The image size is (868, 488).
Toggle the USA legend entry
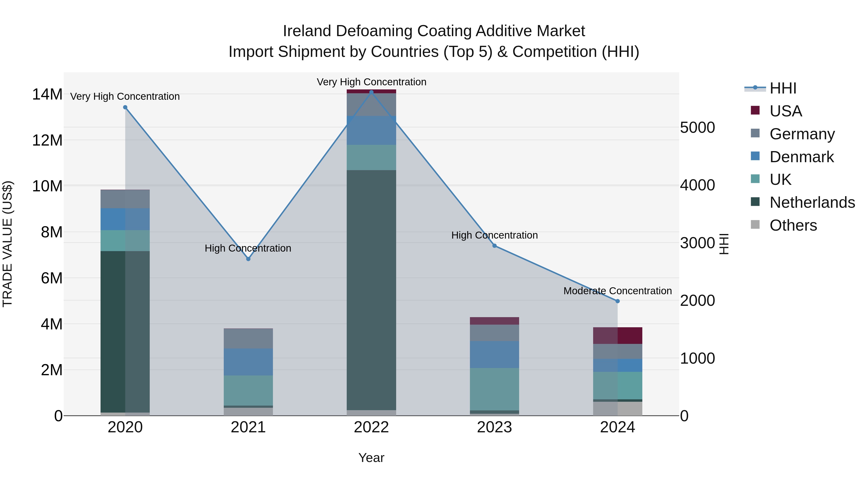click(776, 111)
